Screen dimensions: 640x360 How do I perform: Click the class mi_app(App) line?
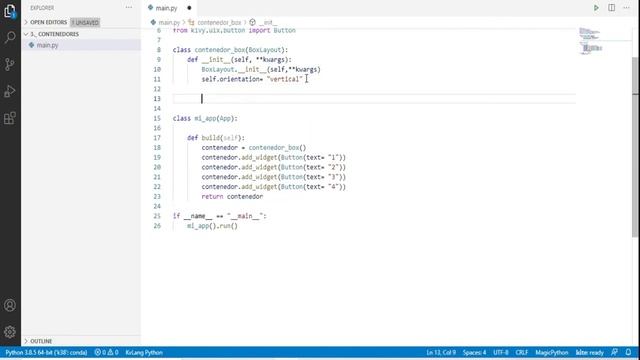coord(205,118)
